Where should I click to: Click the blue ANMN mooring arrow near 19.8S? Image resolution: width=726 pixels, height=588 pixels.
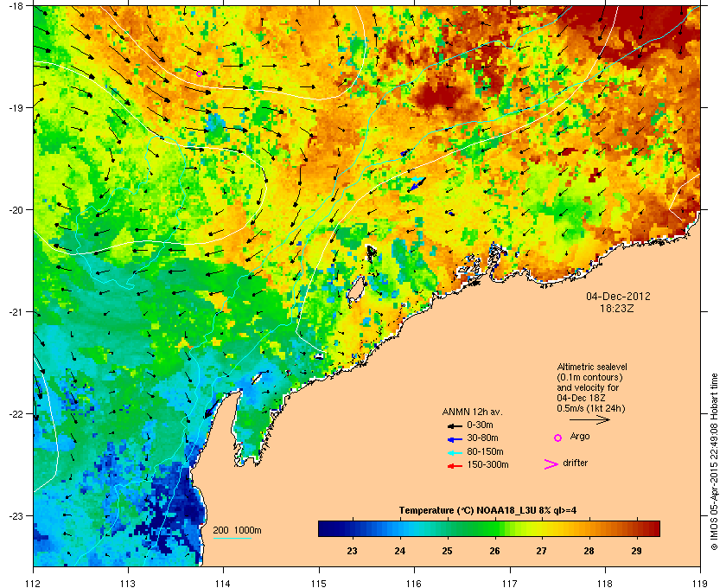click(x=417, y=185)
